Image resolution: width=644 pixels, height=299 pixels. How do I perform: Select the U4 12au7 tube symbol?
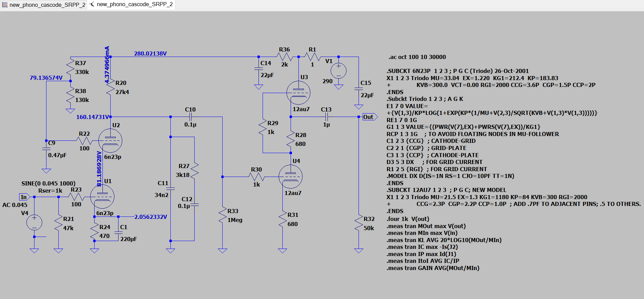291,177
